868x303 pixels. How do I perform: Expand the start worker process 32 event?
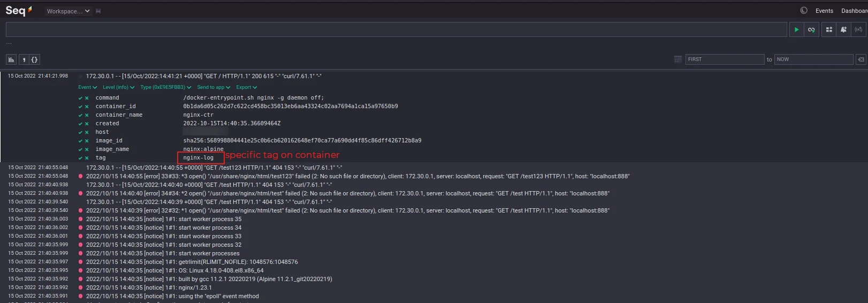coord(164,245)
